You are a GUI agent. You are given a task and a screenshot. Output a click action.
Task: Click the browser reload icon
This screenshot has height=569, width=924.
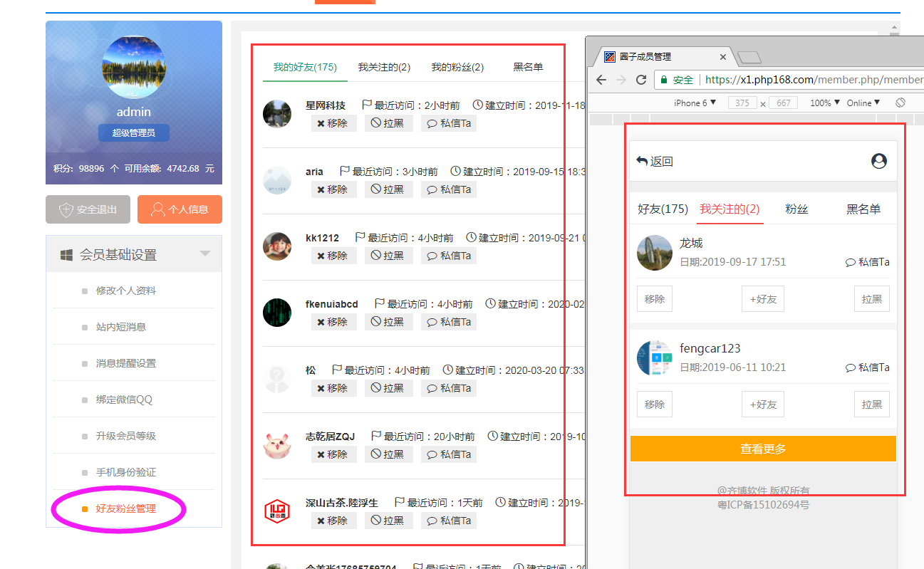point(641,80)
